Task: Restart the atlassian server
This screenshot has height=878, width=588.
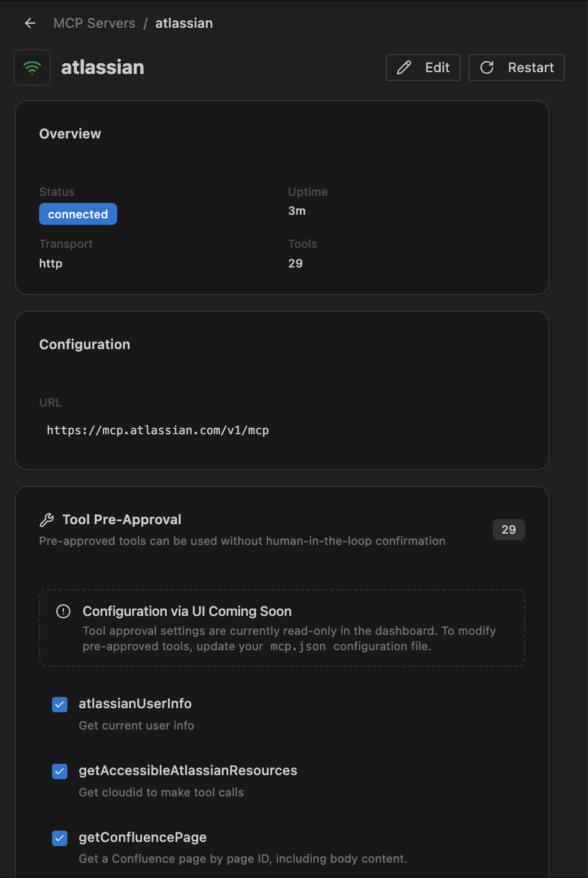Action: 516,67
